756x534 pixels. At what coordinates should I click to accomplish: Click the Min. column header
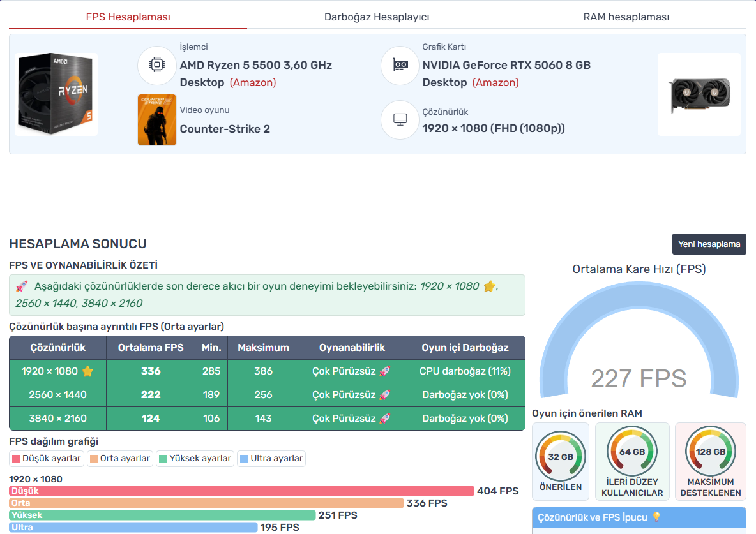click(x=211, y=348)
